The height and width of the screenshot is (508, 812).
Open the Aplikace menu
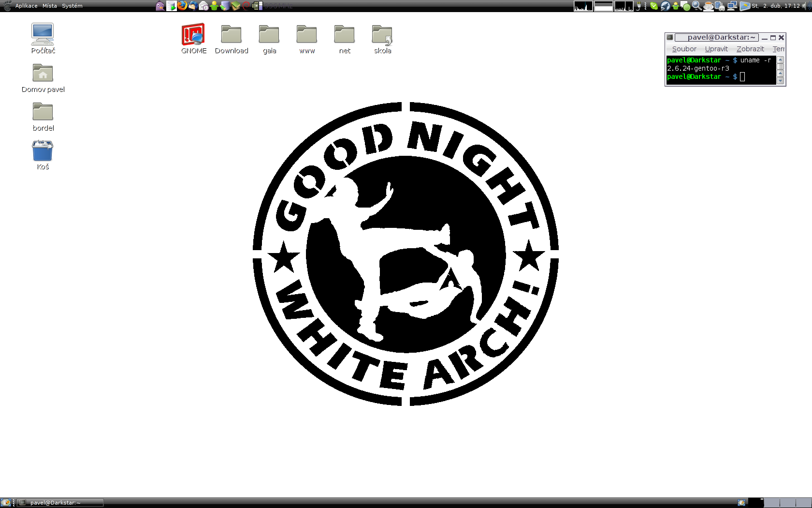click(26, 6)
